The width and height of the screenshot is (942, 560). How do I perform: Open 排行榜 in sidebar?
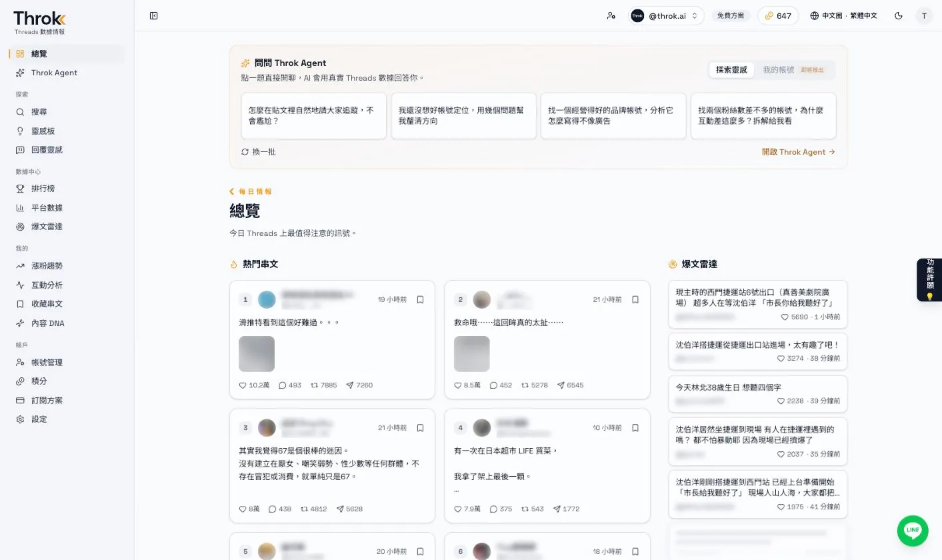[67, 189]
